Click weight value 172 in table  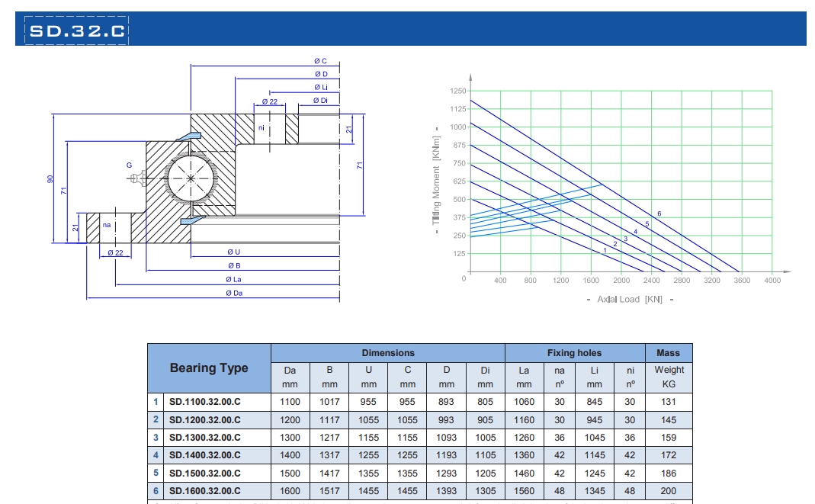coord(669,455)
